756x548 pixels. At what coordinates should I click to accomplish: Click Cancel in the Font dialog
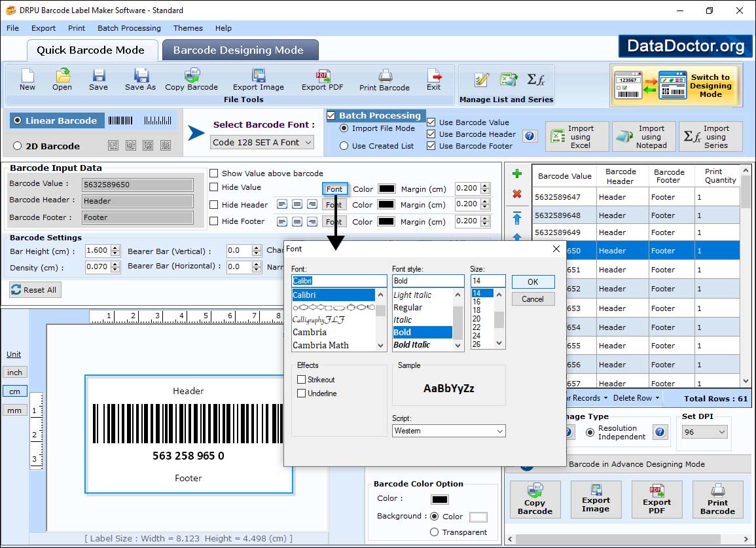[533, 299]
